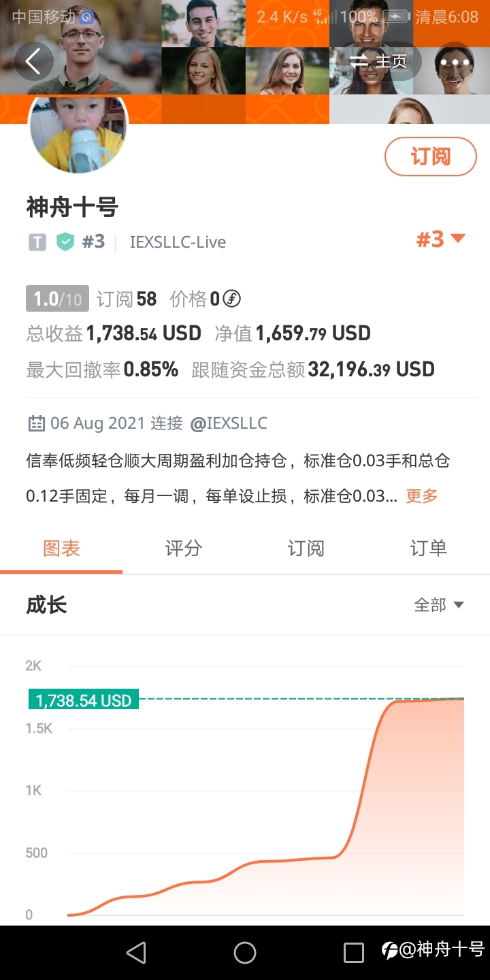Tap the 1,738.54 USD chart marker label
Image resolution: width=490 pixels, height=980 pixels.
click(84, 700)
